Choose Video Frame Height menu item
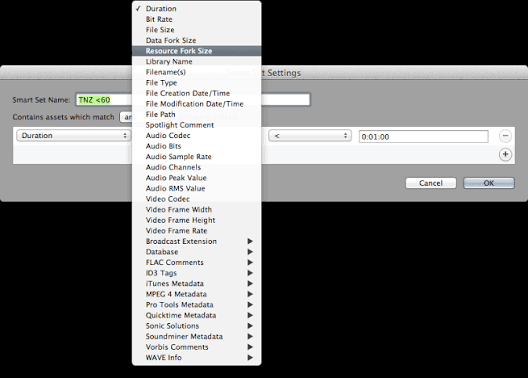This screenshot has height=378, width=528. point(197,220)
